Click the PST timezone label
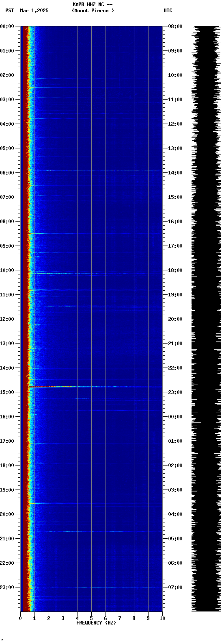This screenshot has width=224, height=644. [x=9, y=11]
